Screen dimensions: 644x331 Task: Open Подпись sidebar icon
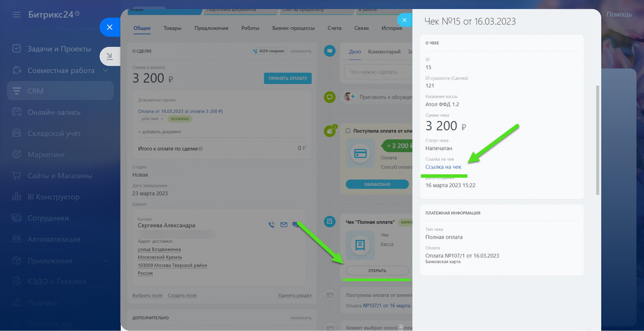[x=16, y=302]
